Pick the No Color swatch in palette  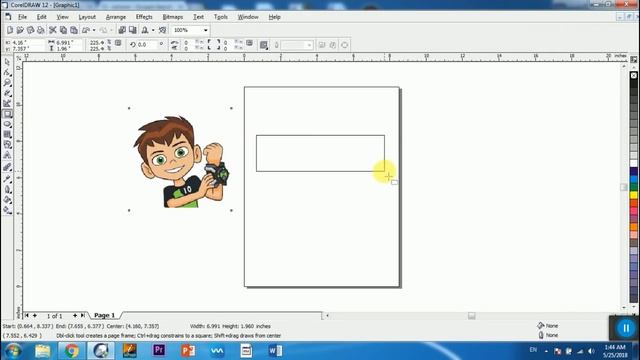633,76
